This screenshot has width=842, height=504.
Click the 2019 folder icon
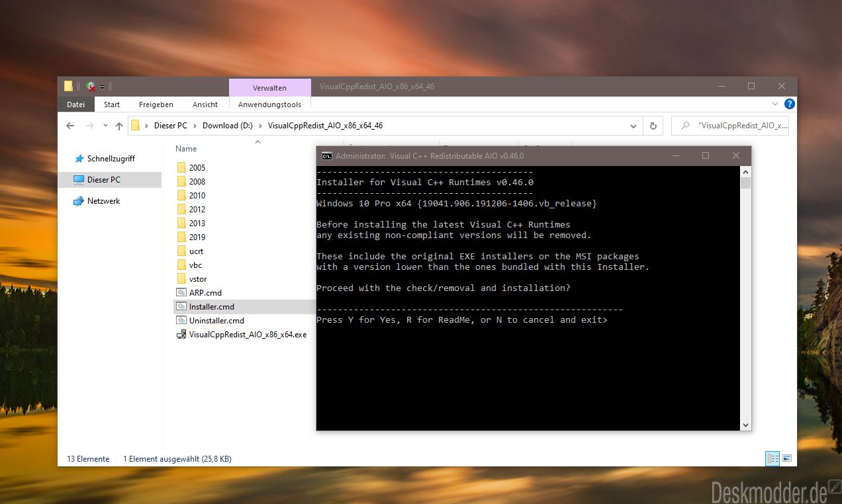pyautogui.click(x=182, y=237)
